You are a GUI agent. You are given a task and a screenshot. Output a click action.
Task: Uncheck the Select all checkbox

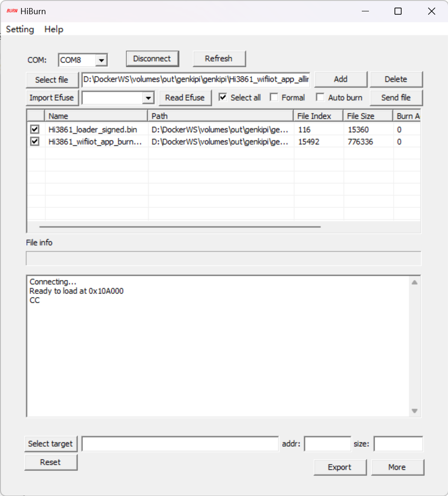223,98
